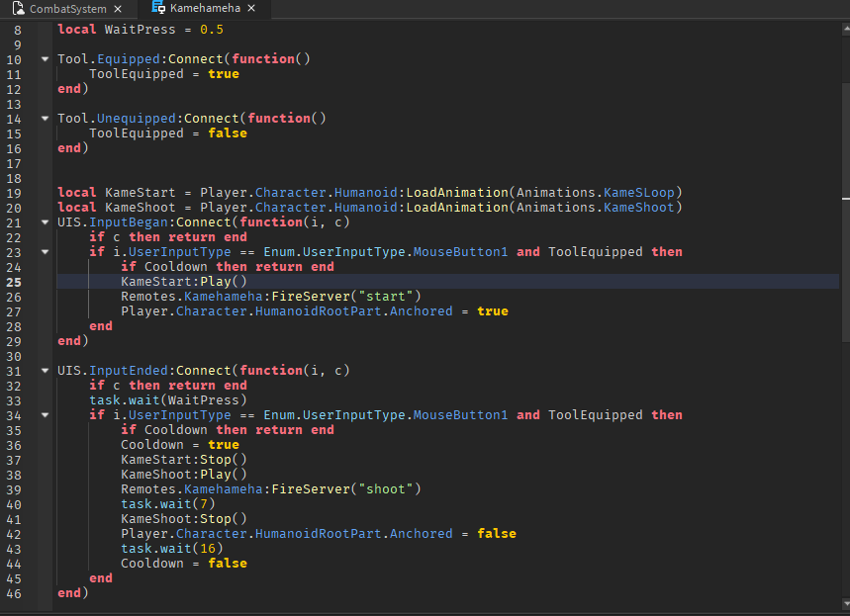Click the Kamehameha LocalScript icon in its tab
This screenshot has height=616, width=850.
(159, 10)
